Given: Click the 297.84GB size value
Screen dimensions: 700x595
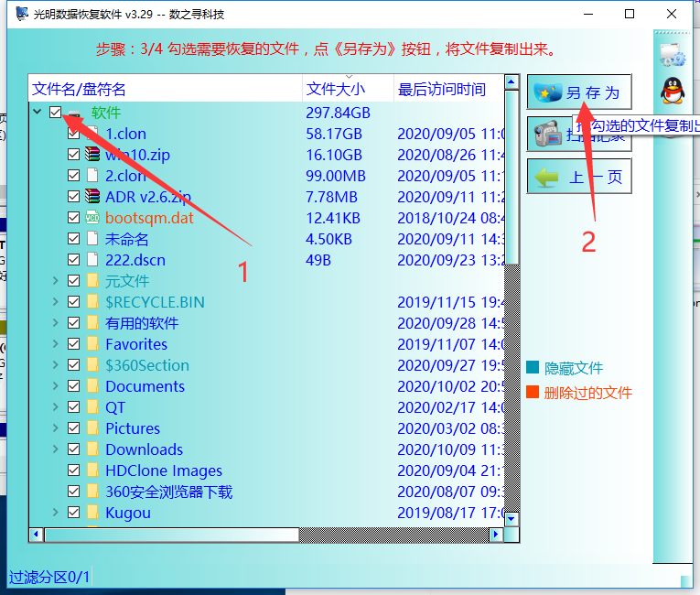Looking at the screenshot, I should pyautogui.click(x=338, y=113).
